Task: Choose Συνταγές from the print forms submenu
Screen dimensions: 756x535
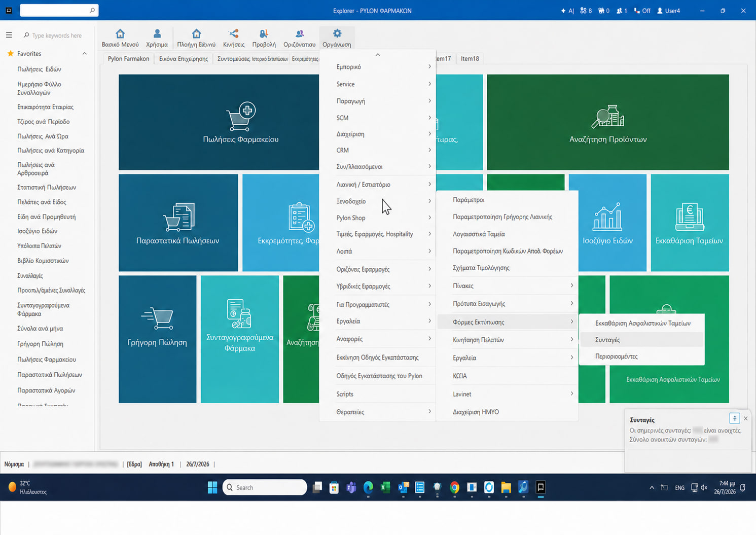Action: click(642, 340)
